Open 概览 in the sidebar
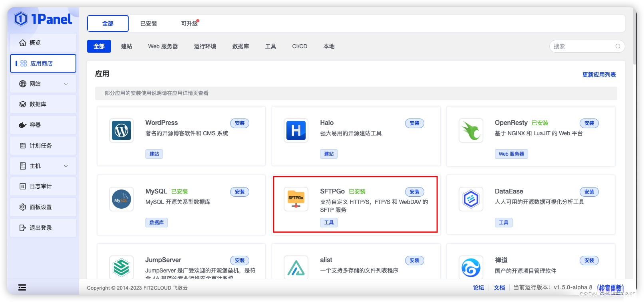 tap(43, 43)
